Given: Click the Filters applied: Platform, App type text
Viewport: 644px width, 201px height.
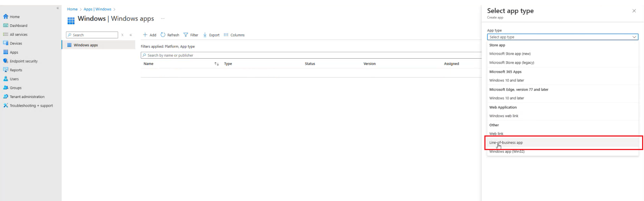Looking at the screenshot, I should click(168, 46).
